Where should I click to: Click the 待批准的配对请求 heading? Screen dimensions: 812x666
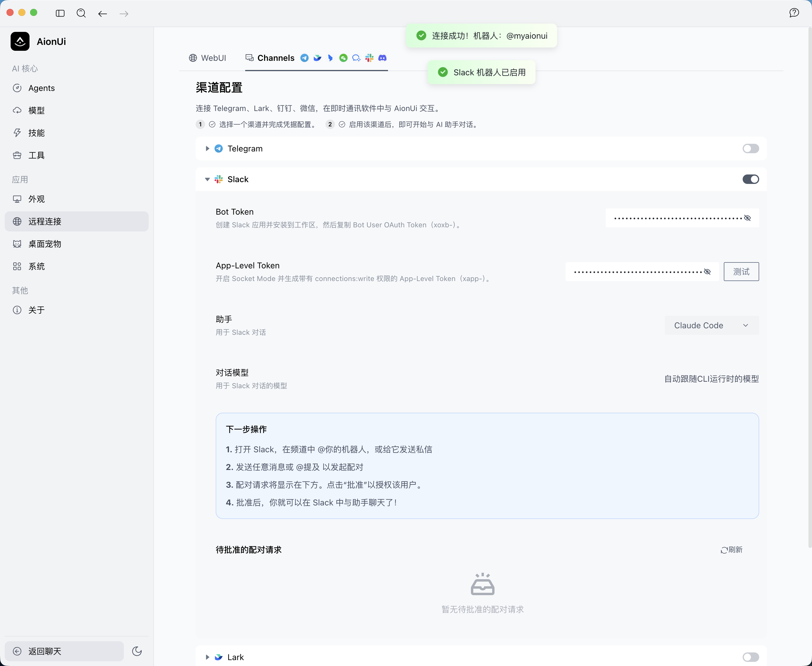tap(248, 550)
